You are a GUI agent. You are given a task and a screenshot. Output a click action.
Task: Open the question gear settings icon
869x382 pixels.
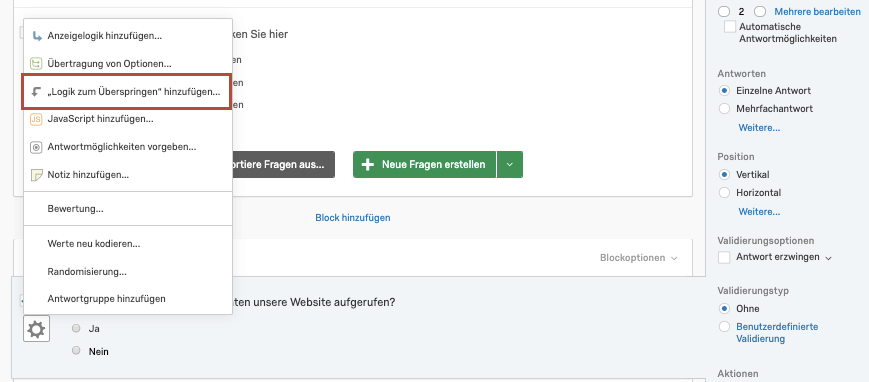pos(37,330)
